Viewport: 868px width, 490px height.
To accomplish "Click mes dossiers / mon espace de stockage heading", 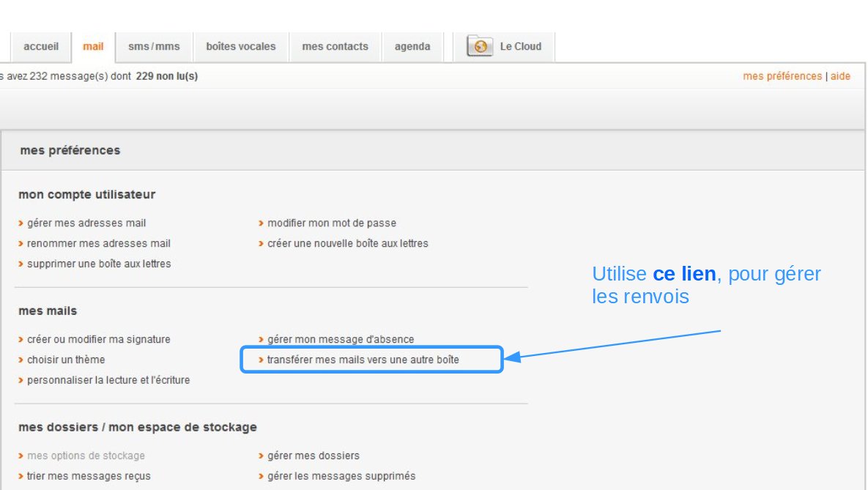I will point(138,428).
